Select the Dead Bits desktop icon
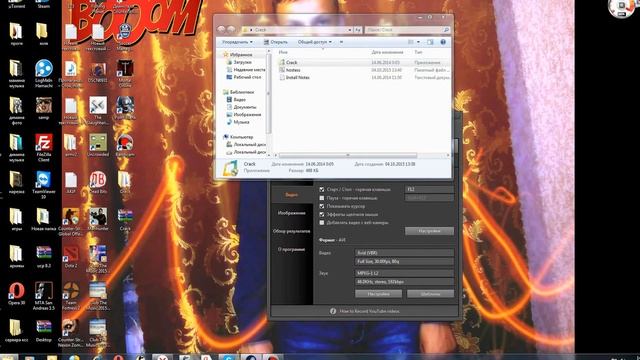Viewport: 640px width, 360px height. coord(98,182)
